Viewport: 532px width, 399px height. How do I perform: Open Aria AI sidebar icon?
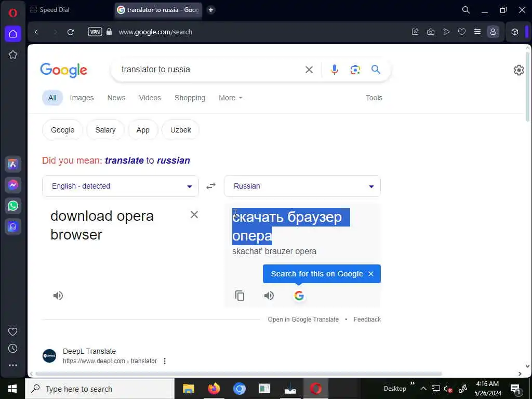[x=13, y=164]
